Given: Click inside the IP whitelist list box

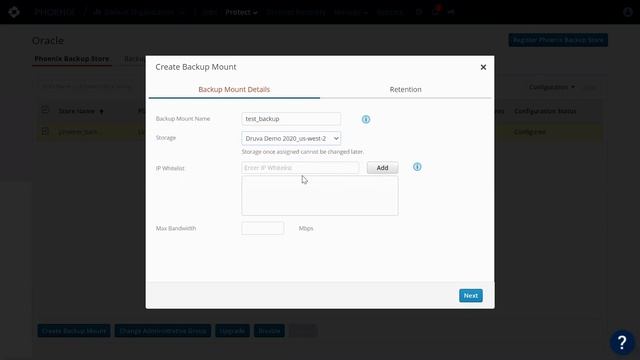Looking at the screenshot, I should pyautogui.click(x=320, y=196).
